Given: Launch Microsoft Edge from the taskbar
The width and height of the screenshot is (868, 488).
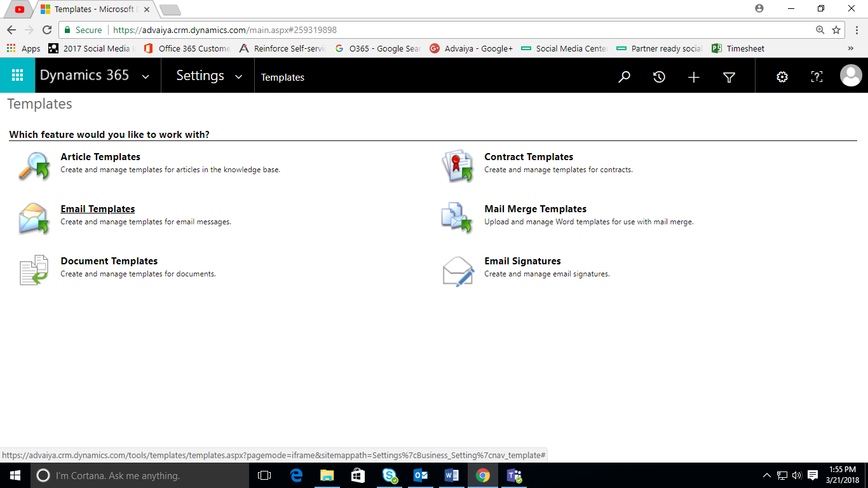Looking at the screenshot, I should [296, 475].
